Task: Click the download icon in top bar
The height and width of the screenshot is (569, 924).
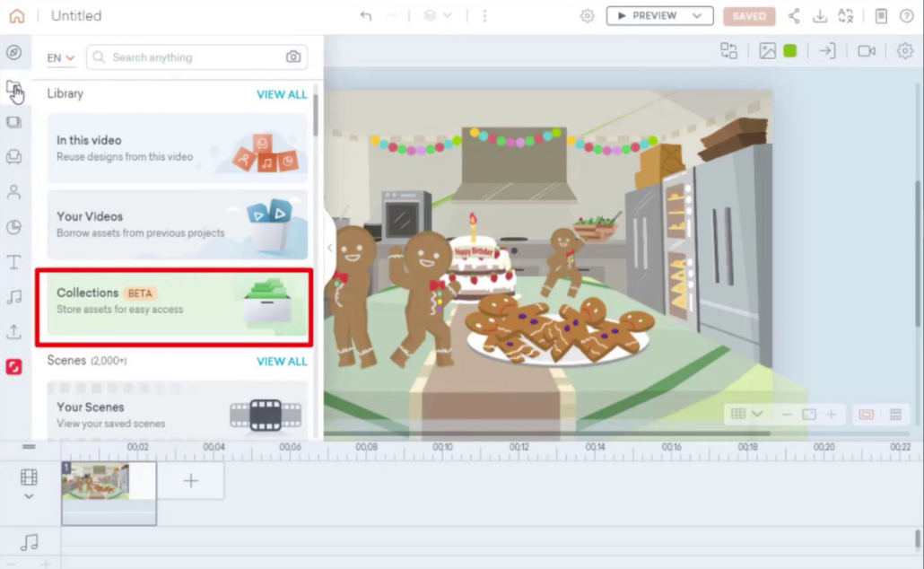Action: 819,16
